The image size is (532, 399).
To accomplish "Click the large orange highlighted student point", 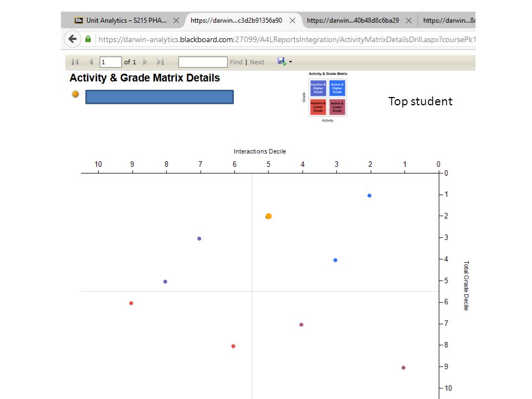I will 268,216.
